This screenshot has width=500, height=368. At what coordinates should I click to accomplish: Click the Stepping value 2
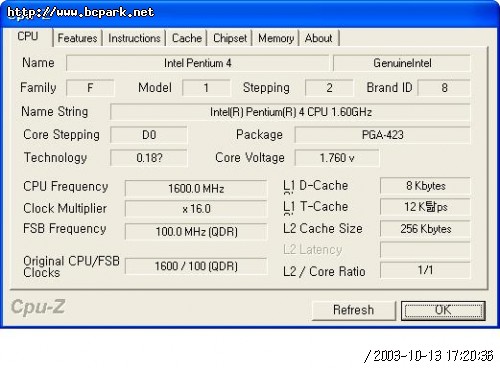(x=329, y=88)
